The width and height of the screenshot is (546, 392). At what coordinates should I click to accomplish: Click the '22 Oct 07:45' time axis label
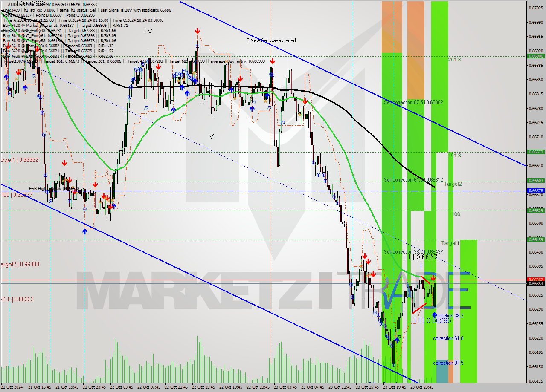pyautogui.click(x=149, y=387)
